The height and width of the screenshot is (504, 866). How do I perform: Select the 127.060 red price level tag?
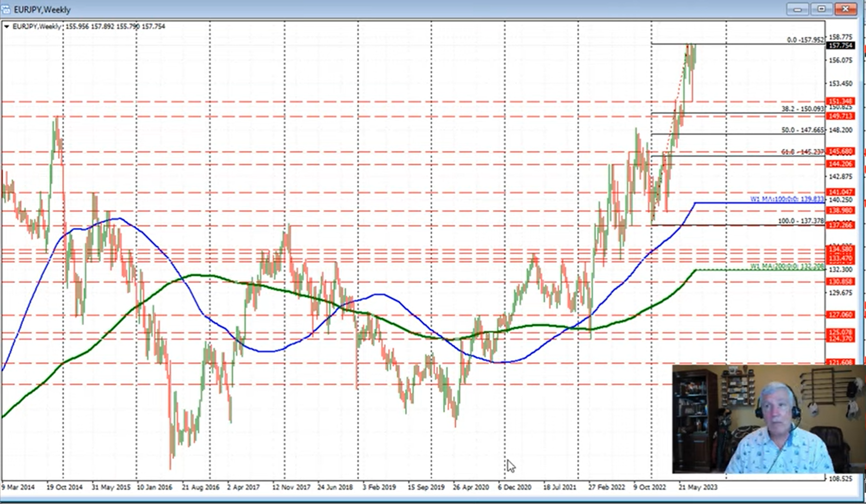pos(840,315)
